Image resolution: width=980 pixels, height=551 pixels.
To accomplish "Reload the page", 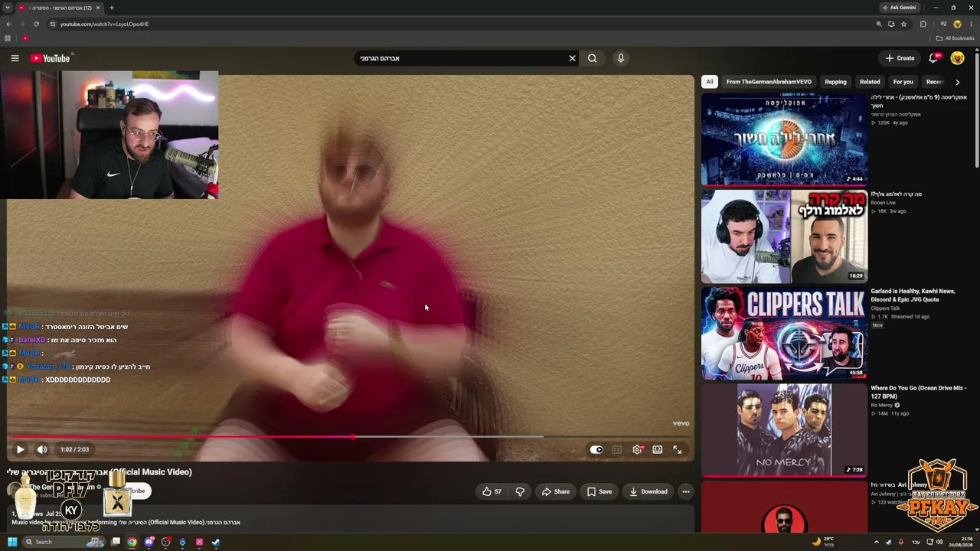I will [36, 24].
